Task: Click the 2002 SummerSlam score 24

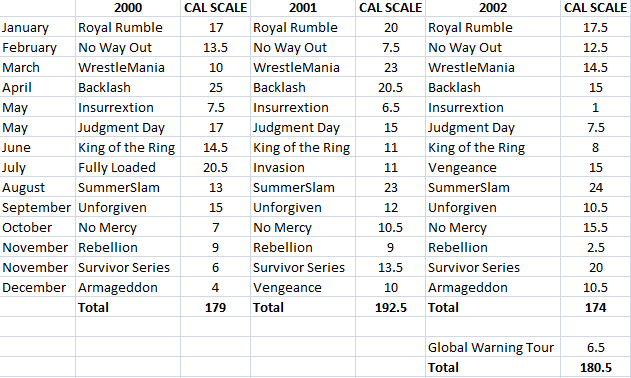Action: [x=596, y=188]
